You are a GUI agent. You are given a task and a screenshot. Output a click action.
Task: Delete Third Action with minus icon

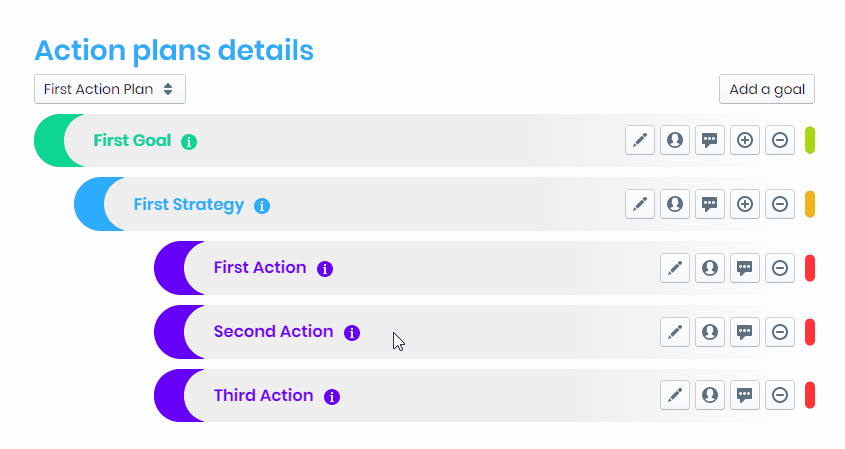(780, 396)
